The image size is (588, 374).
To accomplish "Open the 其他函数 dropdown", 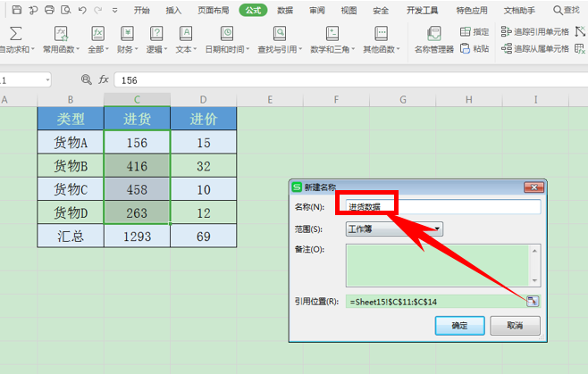I will click(382, 49).
